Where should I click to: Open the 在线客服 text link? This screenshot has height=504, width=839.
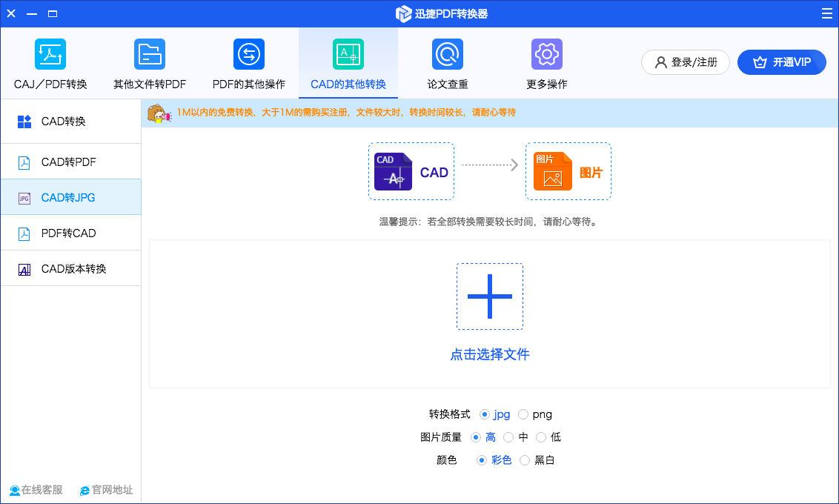pyautogui.click(x=42, y=490)
